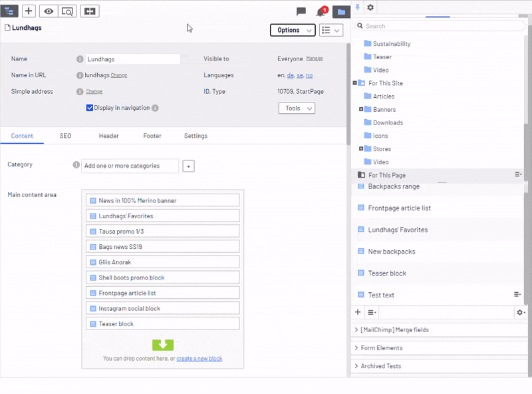Click the compare versions icon

coord(90,11)
